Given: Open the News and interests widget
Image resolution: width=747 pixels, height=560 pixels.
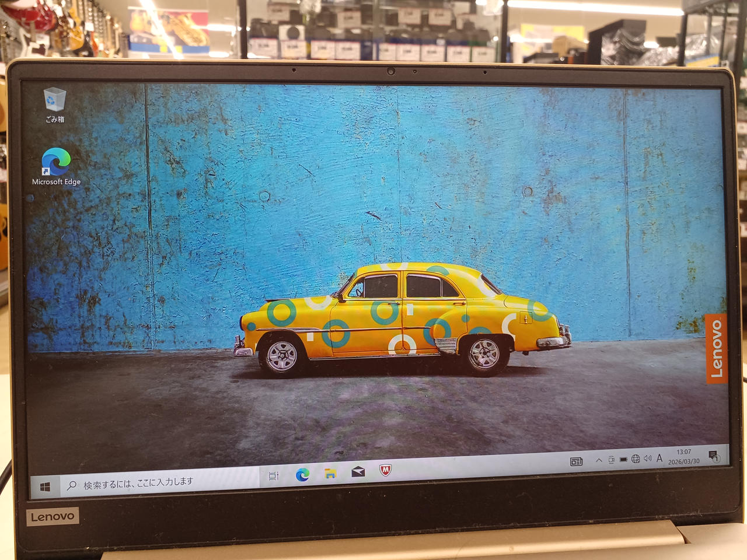Looking at the screenshot, I should (577, 461).
